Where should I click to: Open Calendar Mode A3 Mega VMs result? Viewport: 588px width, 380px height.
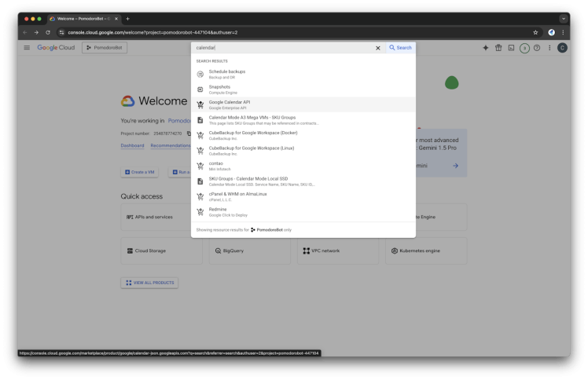click(303, 120)
